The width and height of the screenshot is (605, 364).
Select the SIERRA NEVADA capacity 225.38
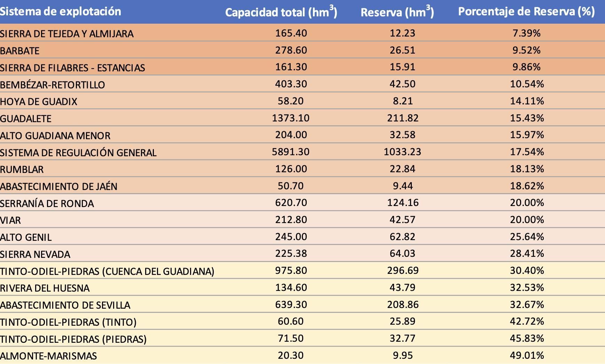pos(290,253)
